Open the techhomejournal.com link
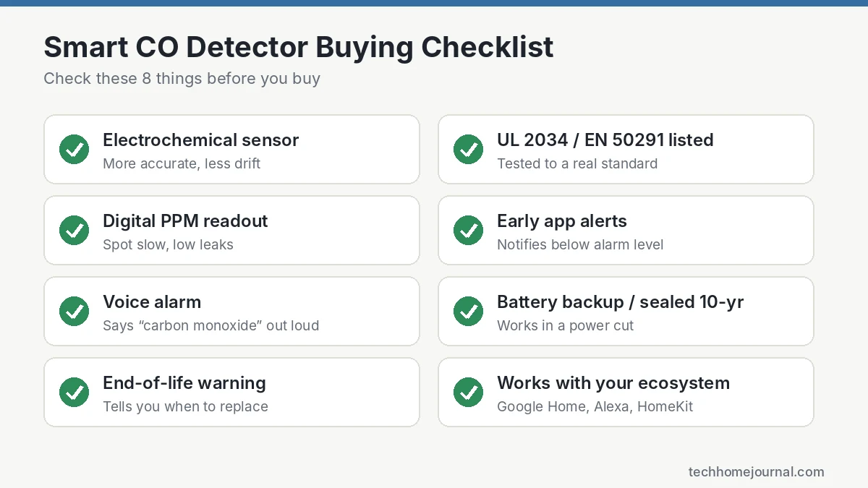Viewport: 868px width, 488px height. pyautogui.click(x=756, y=472)
